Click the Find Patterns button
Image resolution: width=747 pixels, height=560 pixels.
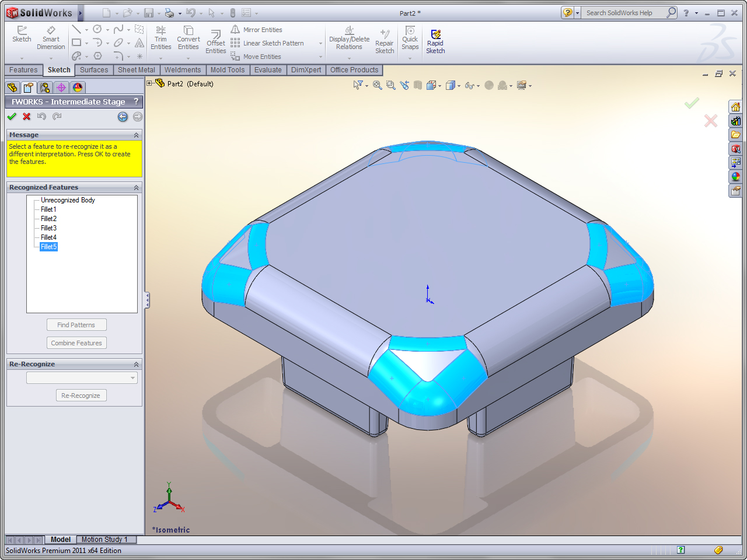pyautogui.click(x=76, y=325)
